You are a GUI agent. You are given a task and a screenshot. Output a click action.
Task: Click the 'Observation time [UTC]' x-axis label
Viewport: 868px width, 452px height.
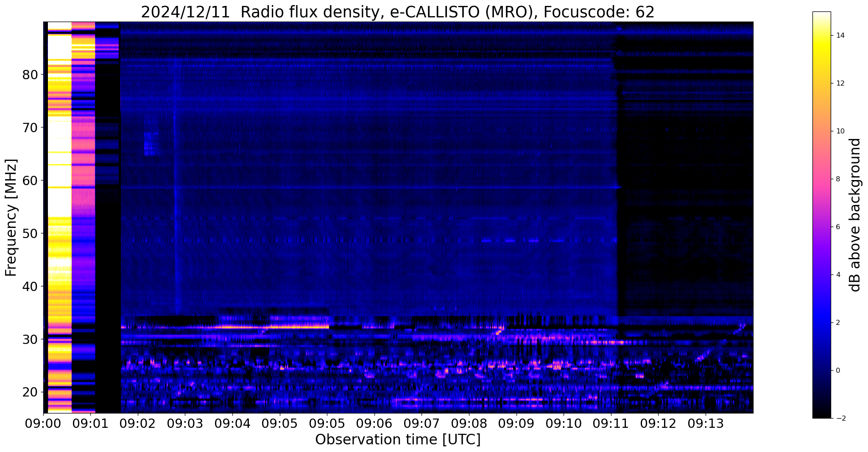(398, 440)
